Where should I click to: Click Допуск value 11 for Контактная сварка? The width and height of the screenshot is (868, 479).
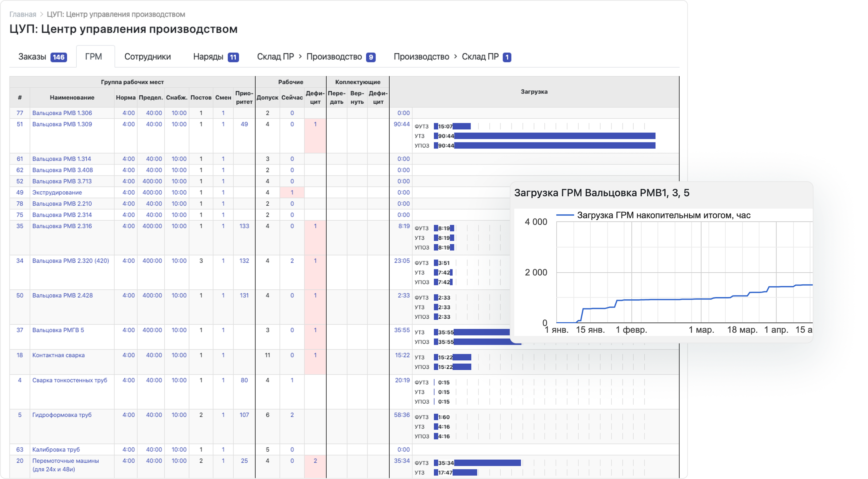tap(267, 355)
